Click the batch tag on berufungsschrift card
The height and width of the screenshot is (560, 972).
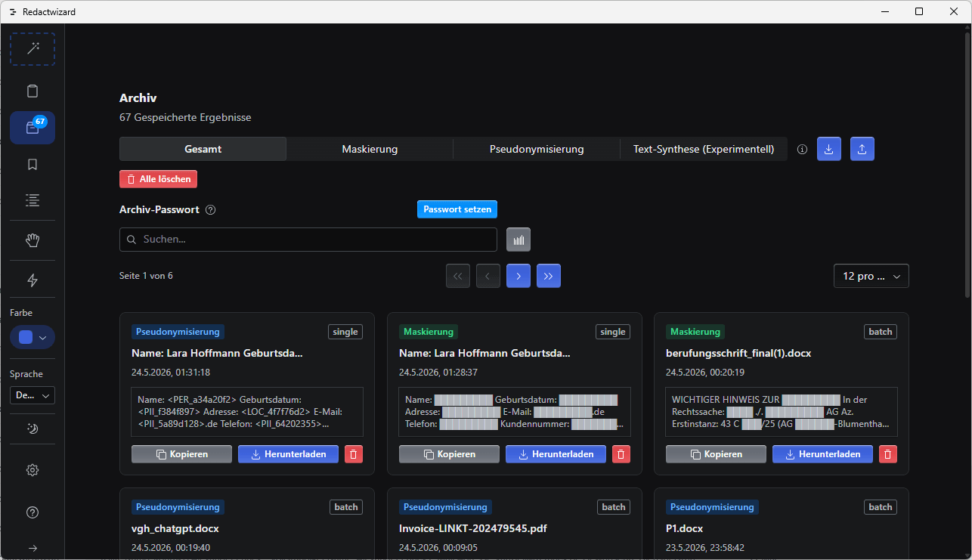[x=881, y=332]
